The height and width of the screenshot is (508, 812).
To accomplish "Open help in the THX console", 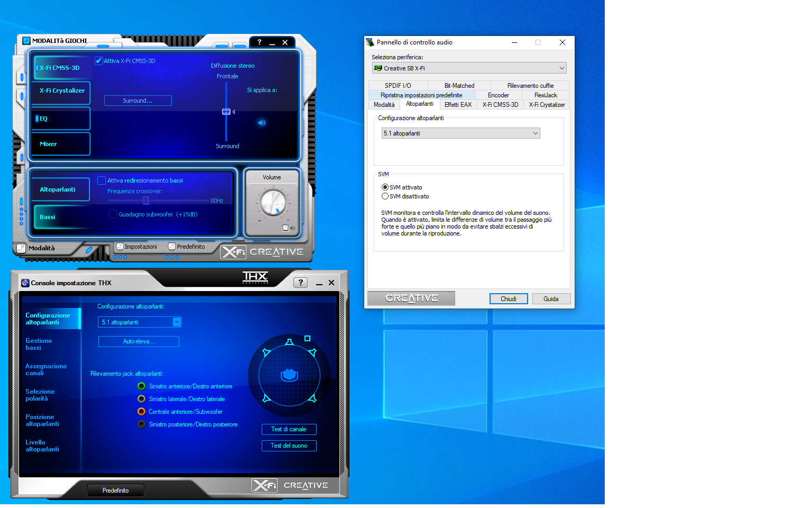I will pyautogui.click(x=300, y=283).
